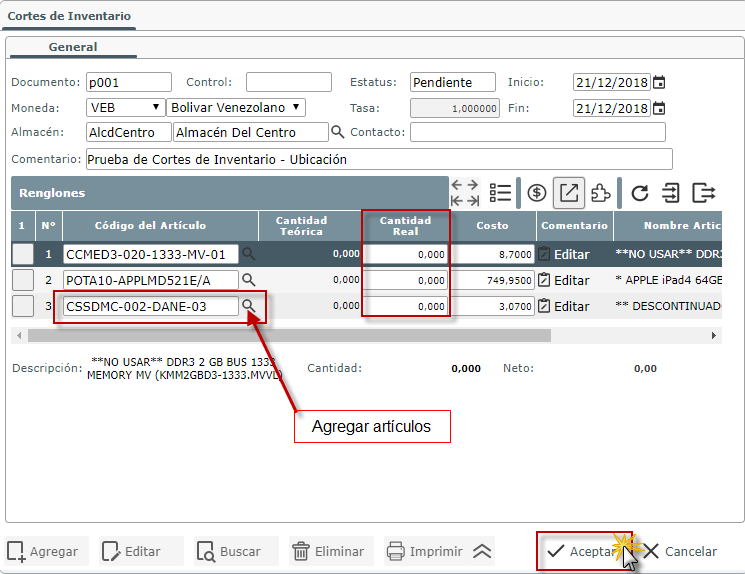Click the external link arrow icon in the Renglones toolbar
Image resolution: width=745 pixels, height=574 pixels.
(569, 193)
